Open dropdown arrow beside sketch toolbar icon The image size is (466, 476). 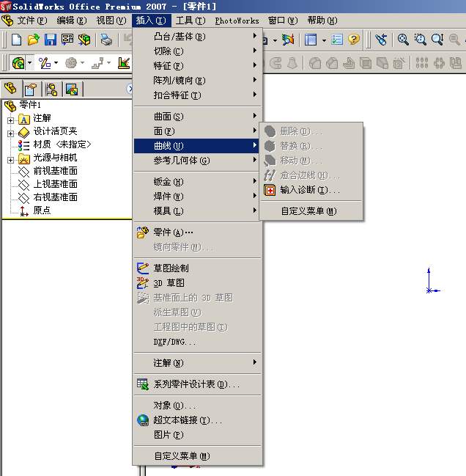click(x=30, y=63)
